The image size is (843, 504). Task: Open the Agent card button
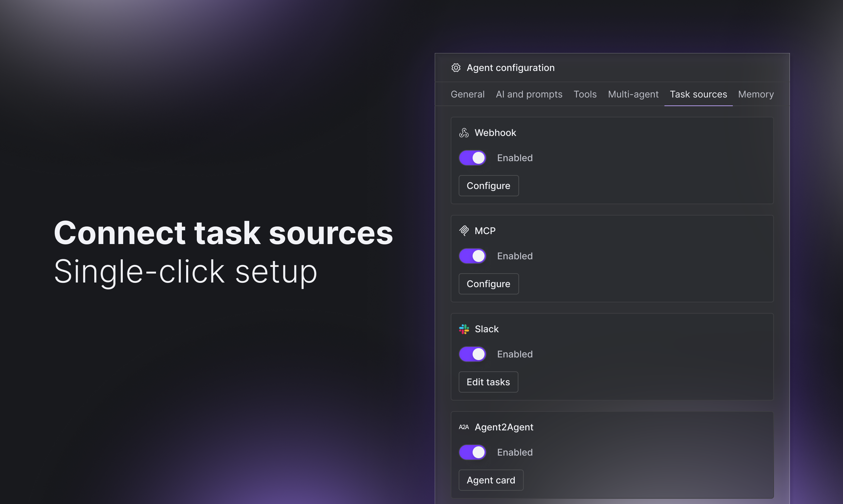[491, 480]
